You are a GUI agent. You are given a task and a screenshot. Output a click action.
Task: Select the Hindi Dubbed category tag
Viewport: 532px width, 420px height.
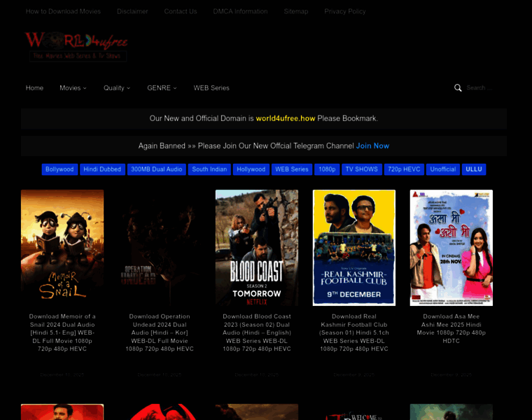pos(102,169)
